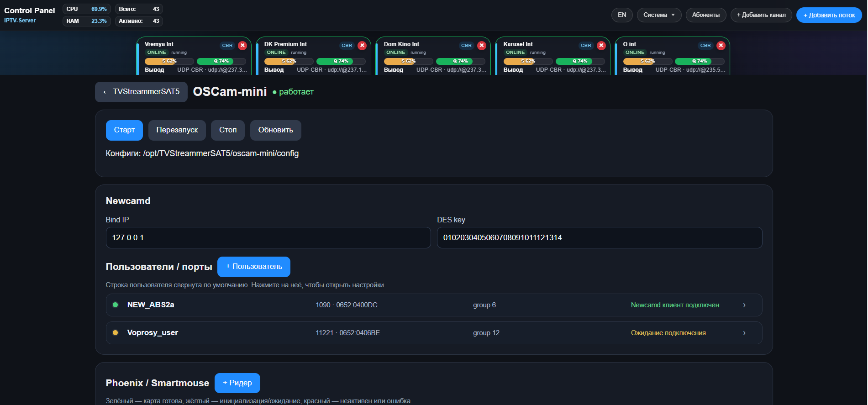
Task: Click CPU 69.9% indicator
Action: pyautogui.click(x=87, y=9)
